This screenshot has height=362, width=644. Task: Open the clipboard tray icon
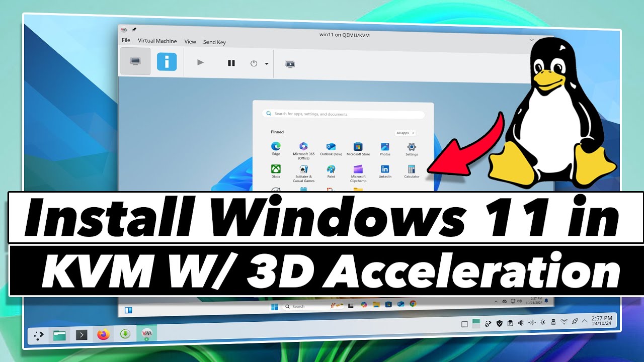point(510,322)
